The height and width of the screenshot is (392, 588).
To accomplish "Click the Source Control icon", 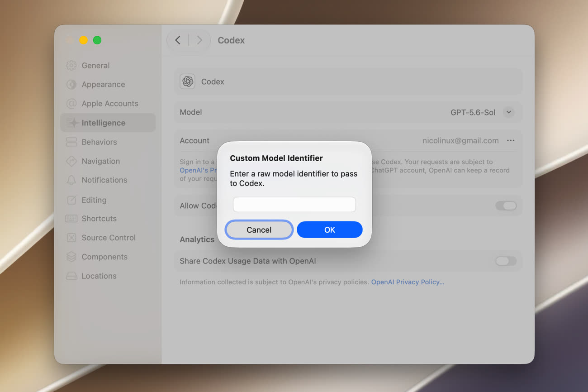I will tap(71, 238).
